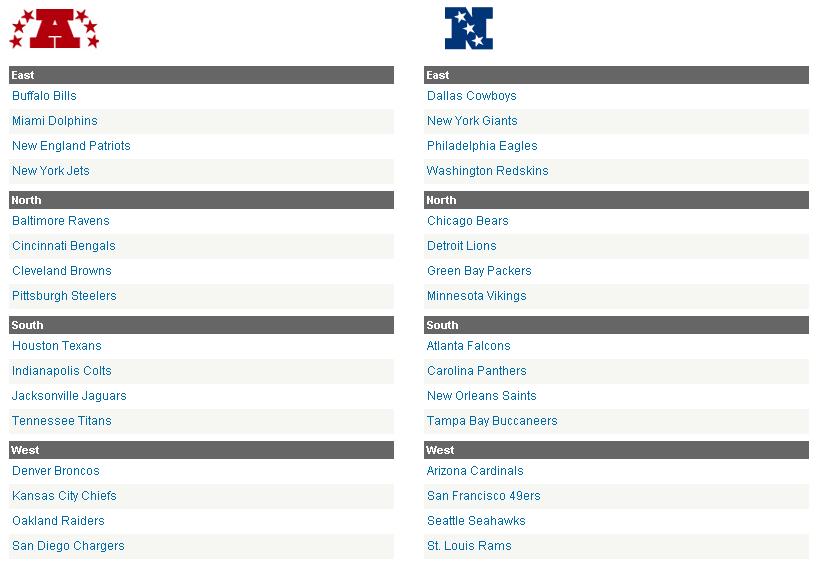This screenshot has height=571, width=819.
Task: Click the AFC North division header
Action: coord(201,200)
